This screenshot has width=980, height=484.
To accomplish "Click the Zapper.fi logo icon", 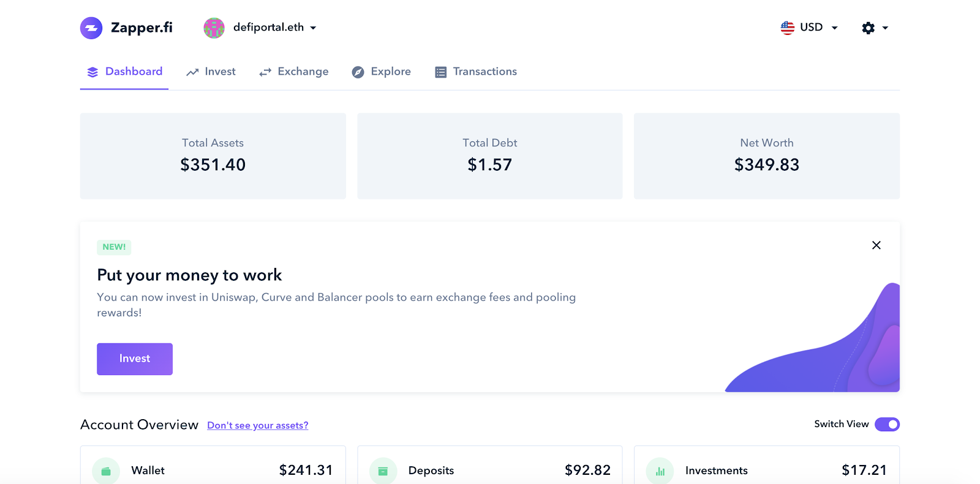I will click(x=91, y=28).
